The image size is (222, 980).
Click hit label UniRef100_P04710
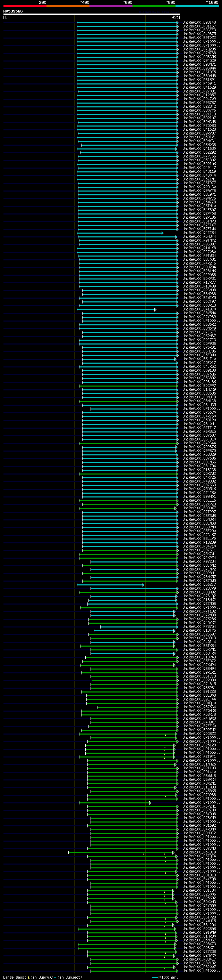click(199, 546)
